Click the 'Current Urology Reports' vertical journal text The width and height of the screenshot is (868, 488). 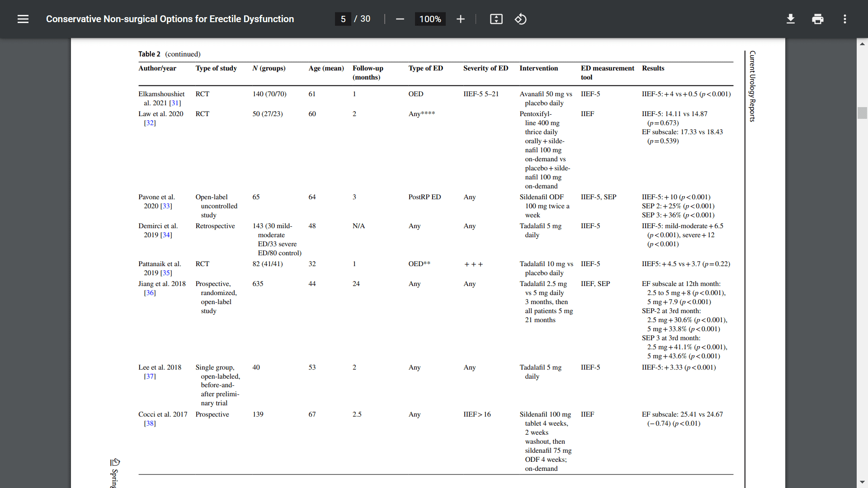click(x=752, y=86)
